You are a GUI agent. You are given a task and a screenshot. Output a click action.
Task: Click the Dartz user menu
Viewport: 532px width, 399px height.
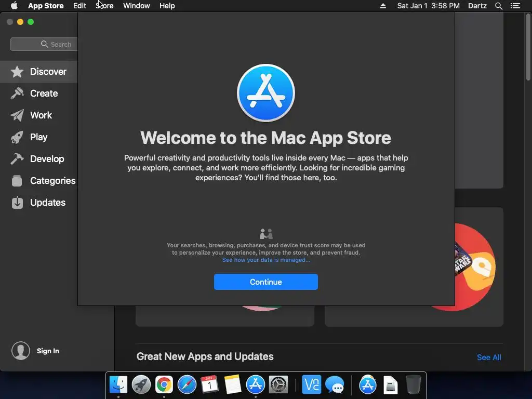coord(477,6)
